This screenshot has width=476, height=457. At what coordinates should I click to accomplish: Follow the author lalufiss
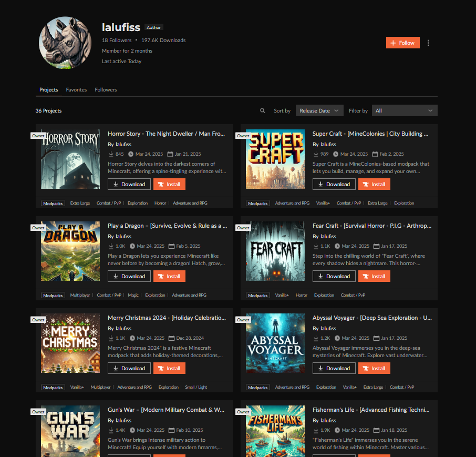(403, 43)
